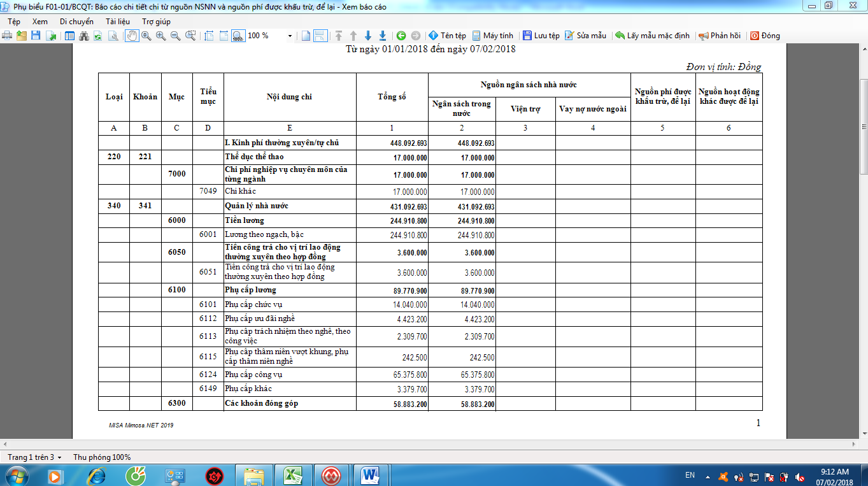Screen dimensions: 868x486
Task: Open the Xem menu
Action: (40, 22)
